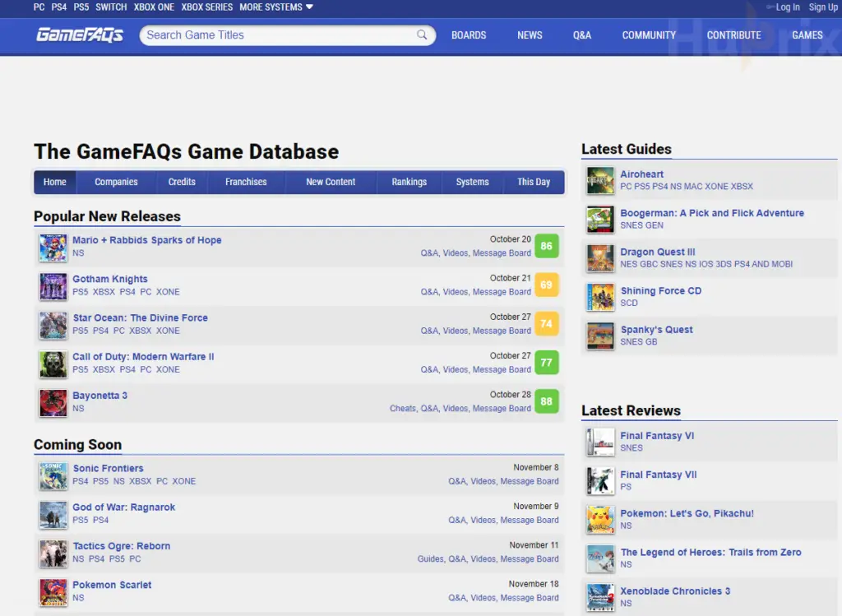Click the 77 score badge for Call of Duty

547,363
